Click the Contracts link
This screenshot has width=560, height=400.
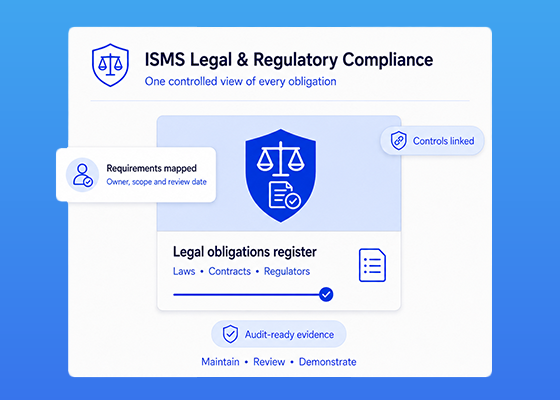(230, 271)
